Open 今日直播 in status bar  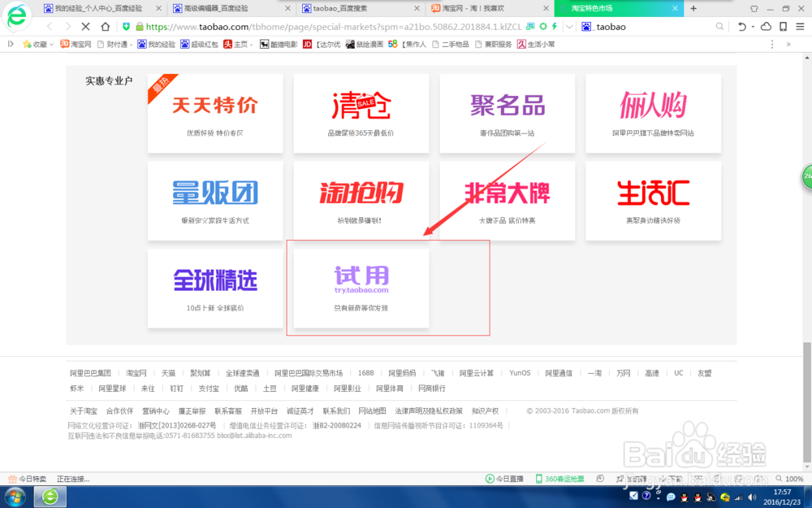504,479
